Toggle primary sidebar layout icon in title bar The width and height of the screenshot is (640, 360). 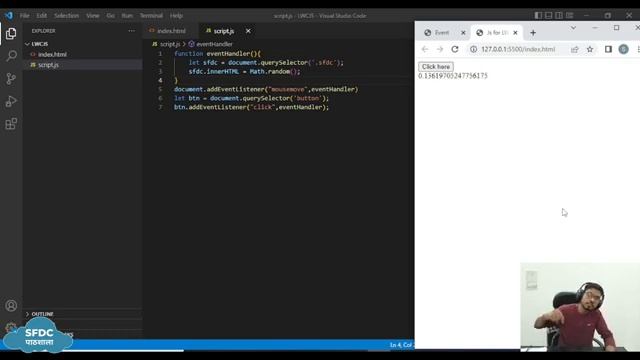click(x=538, y=15)
